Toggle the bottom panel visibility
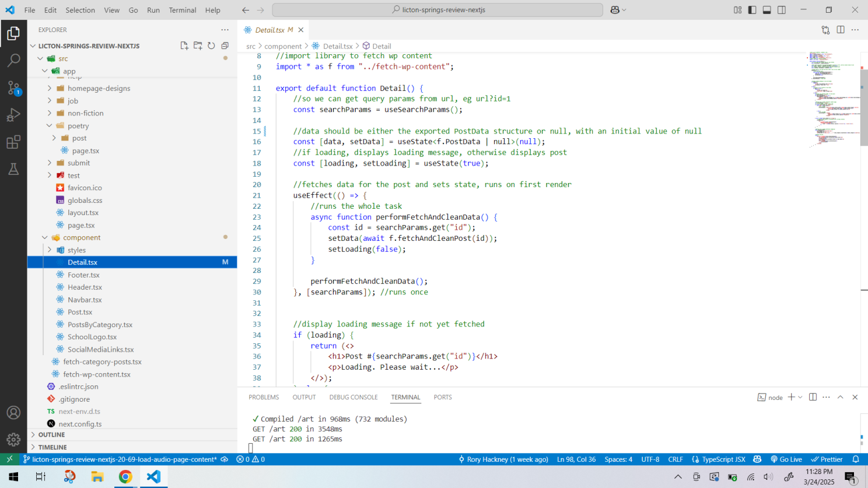 pyautogui.click(x=766, y=10)
